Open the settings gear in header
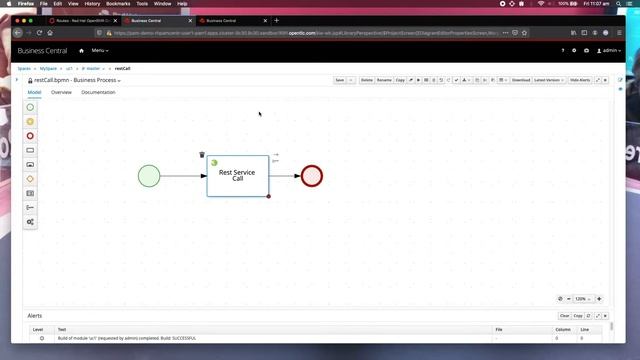 click(x=574, y=51)
